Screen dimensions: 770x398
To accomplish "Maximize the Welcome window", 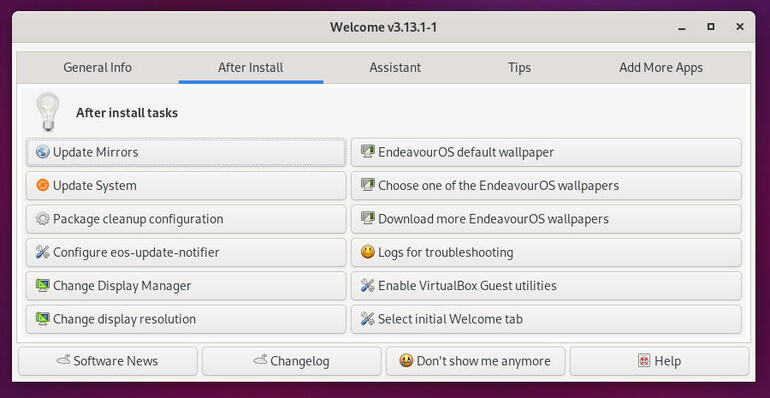I will [x=711, y=27].
